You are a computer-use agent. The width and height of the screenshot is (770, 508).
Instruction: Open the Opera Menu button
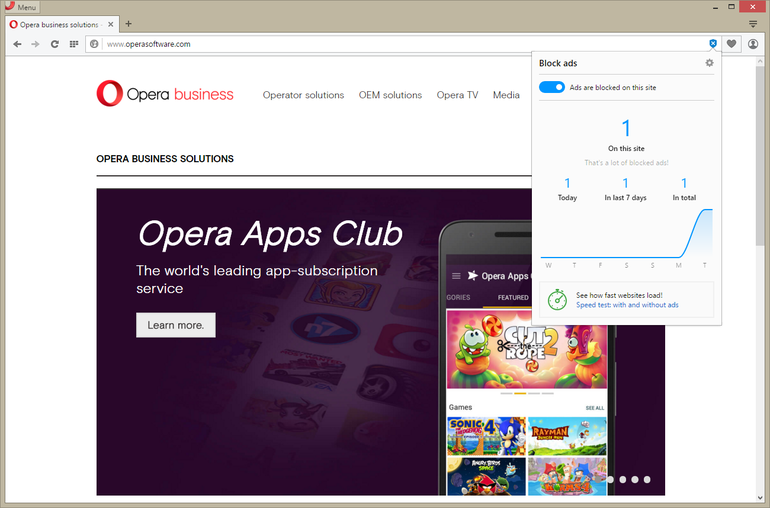(x=21, y=7)
